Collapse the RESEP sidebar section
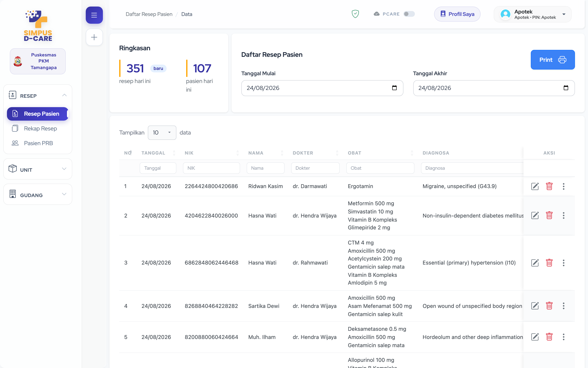 click(x=38, y=96)
